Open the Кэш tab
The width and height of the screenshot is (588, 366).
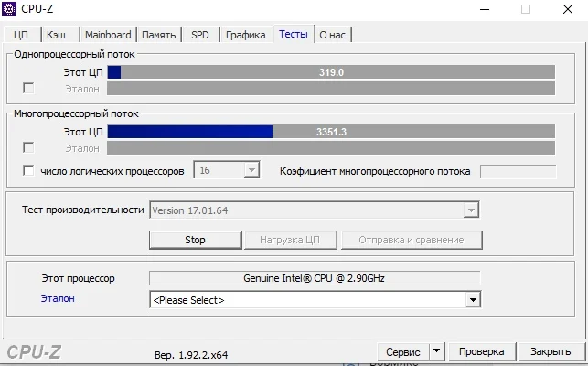(57, 35)
